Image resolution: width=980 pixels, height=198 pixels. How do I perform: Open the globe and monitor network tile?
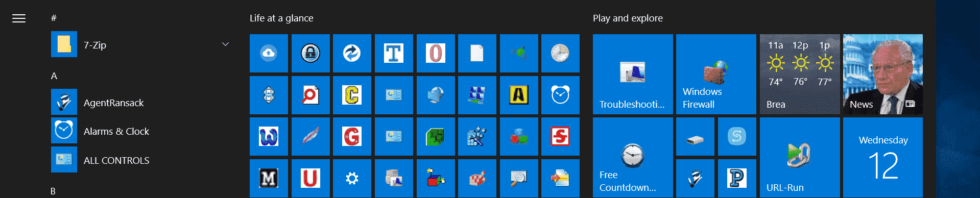[x=436, y=95]
